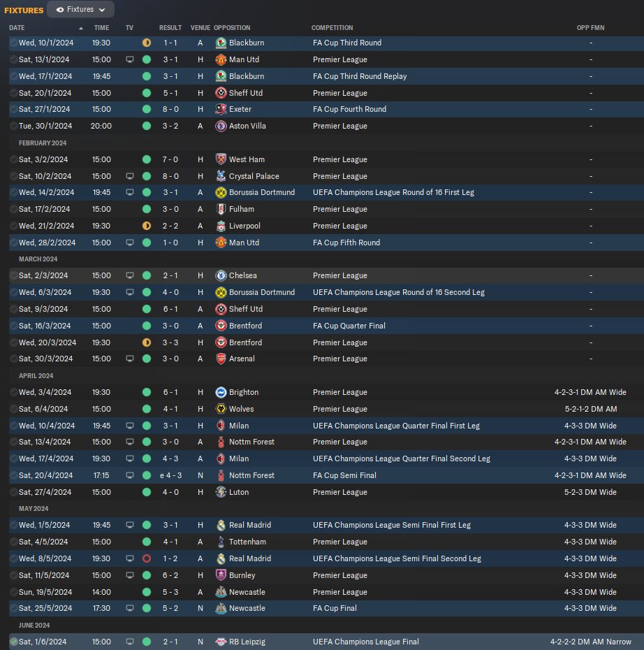644x650 pixels.
Task: Toggle the row selector for Wed, 8/5/2024
Action: tap(14, 558)
